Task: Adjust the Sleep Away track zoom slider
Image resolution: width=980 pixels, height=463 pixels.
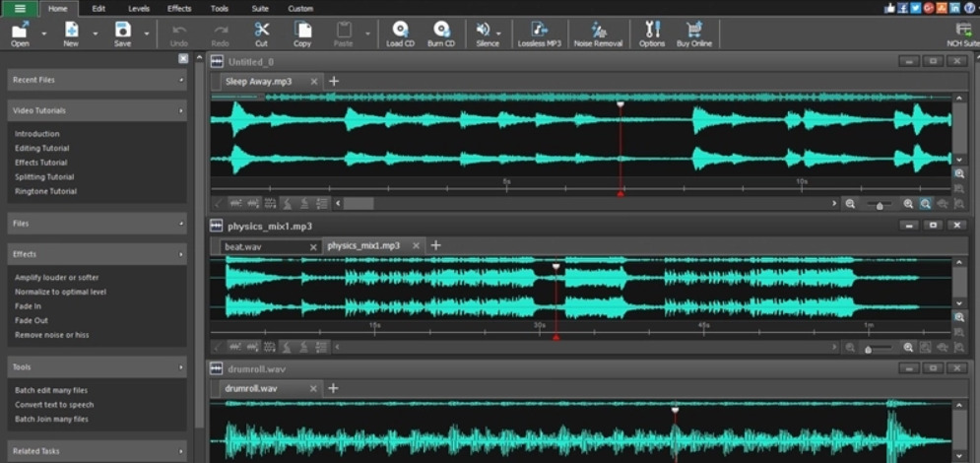Action: 880,205
